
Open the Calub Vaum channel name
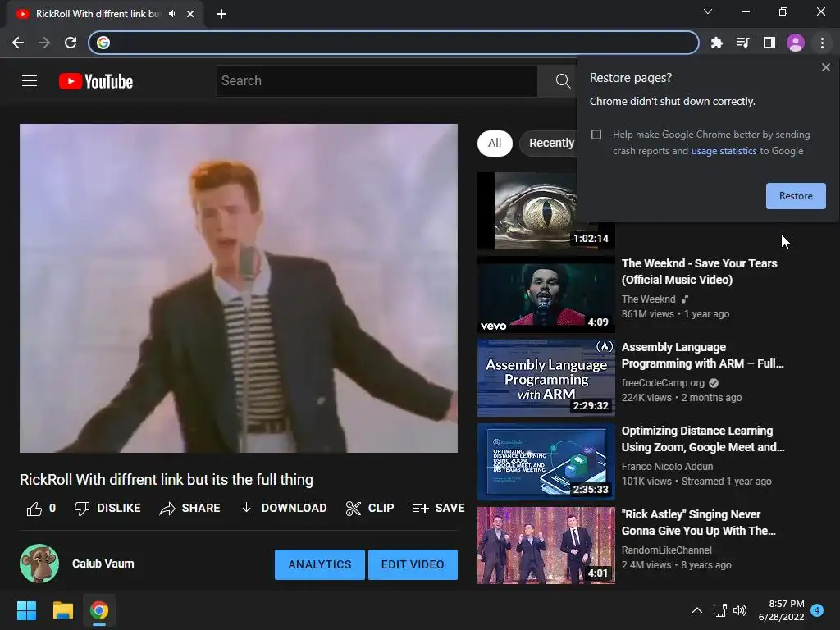pyautogui.click(x=103, y=564)
